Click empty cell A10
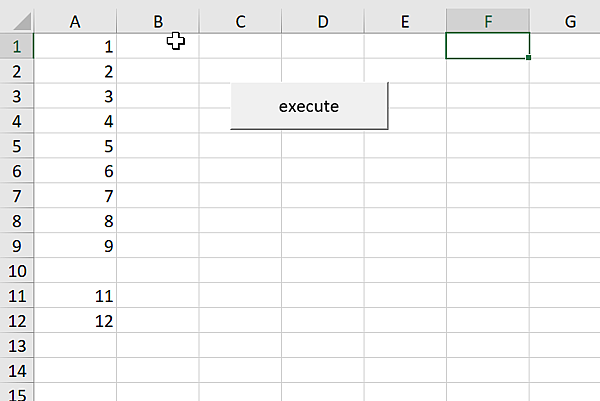 click(x=76, y=271)
